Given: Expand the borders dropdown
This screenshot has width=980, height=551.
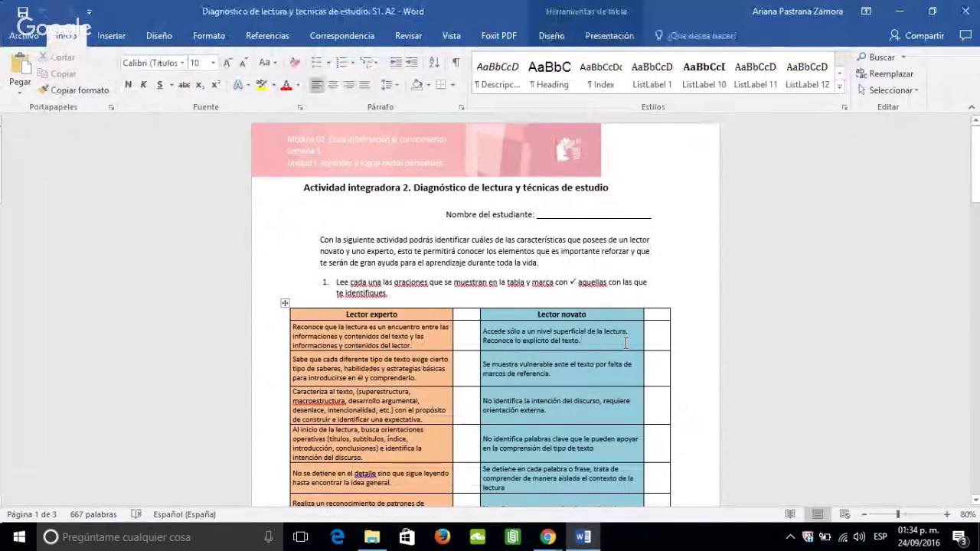Looking at the screenshot, I should click(452, 85).
